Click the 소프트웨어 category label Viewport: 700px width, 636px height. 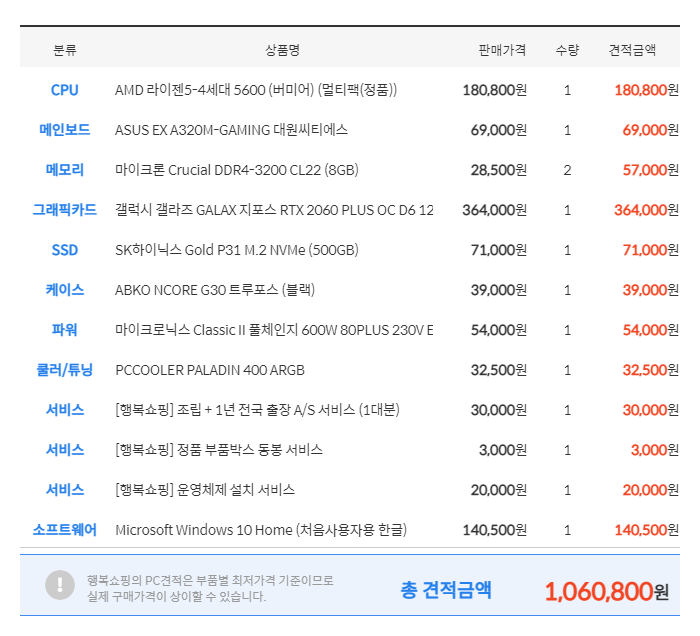pyautogui.click(x=65, y=530)
